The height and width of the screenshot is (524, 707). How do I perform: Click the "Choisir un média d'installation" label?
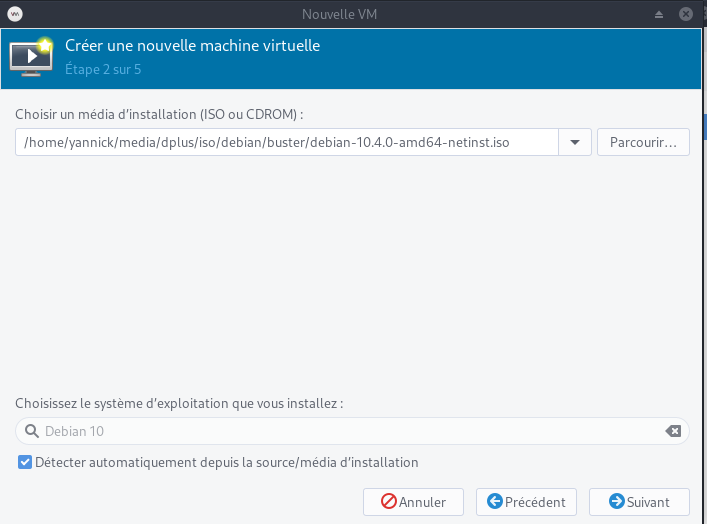pos(159,114)
